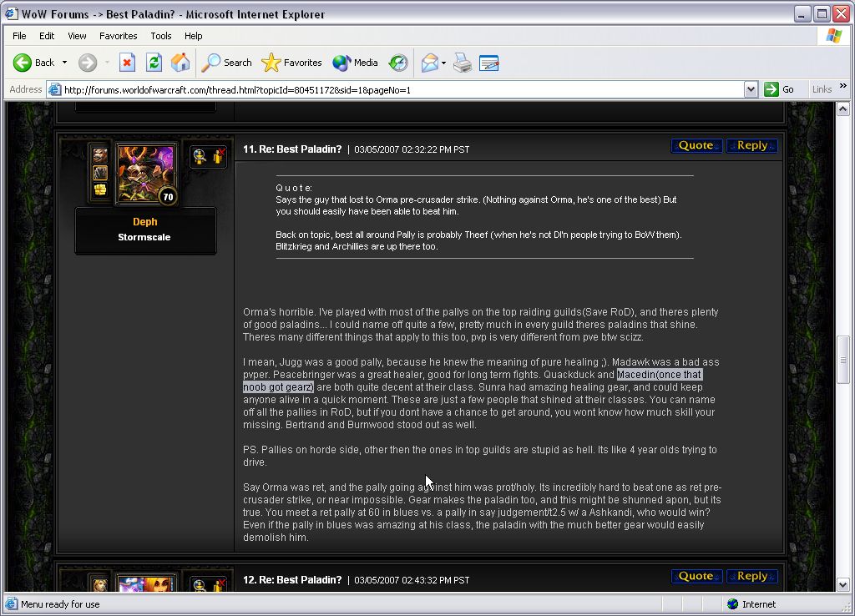Click the yellow fist class icon under Deph

point(100,189)
